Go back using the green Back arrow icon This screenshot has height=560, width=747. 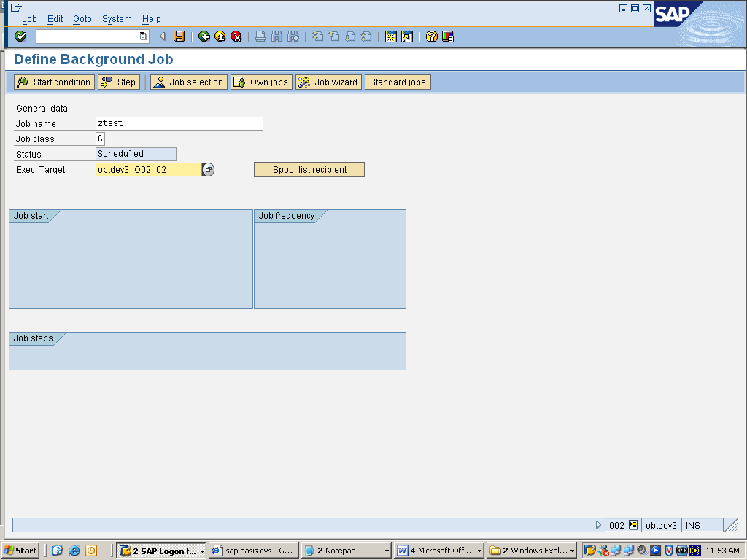tap(204, 36)
